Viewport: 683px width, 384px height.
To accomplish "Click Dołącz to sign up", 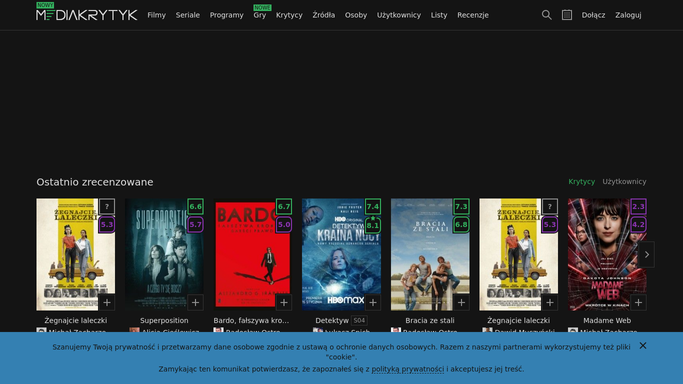I will pyautogui.click(x=593, y=15).
